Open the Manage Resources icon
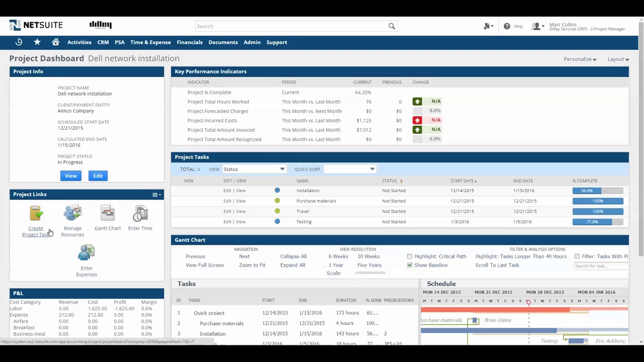This screenshot has height=362, width=644. pos(72,213)
